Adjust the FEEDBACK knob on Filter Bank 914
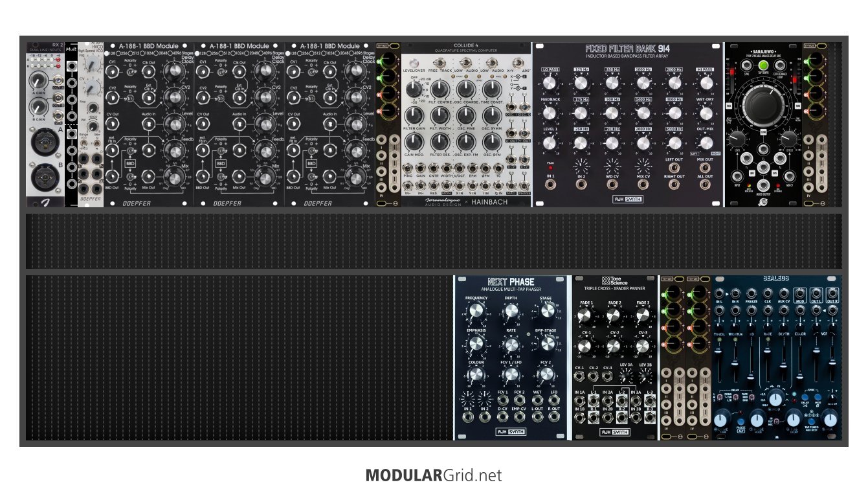 [550, 113]
